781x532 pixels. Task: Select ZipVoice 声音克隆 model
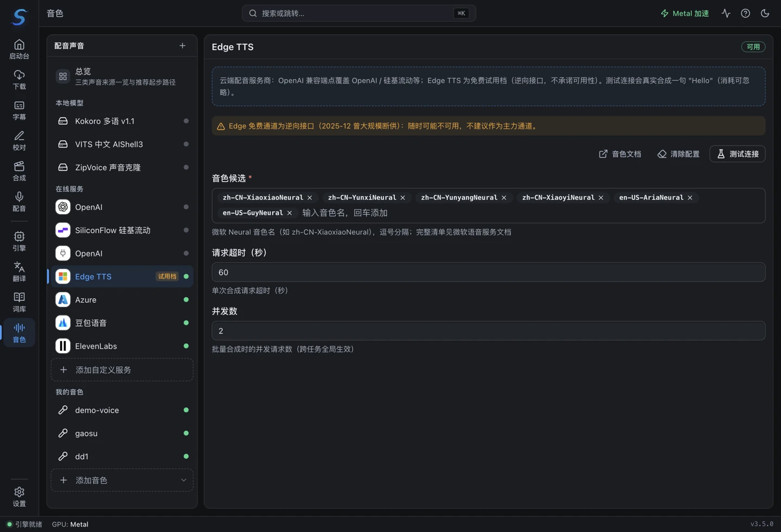tap(122, 167)
